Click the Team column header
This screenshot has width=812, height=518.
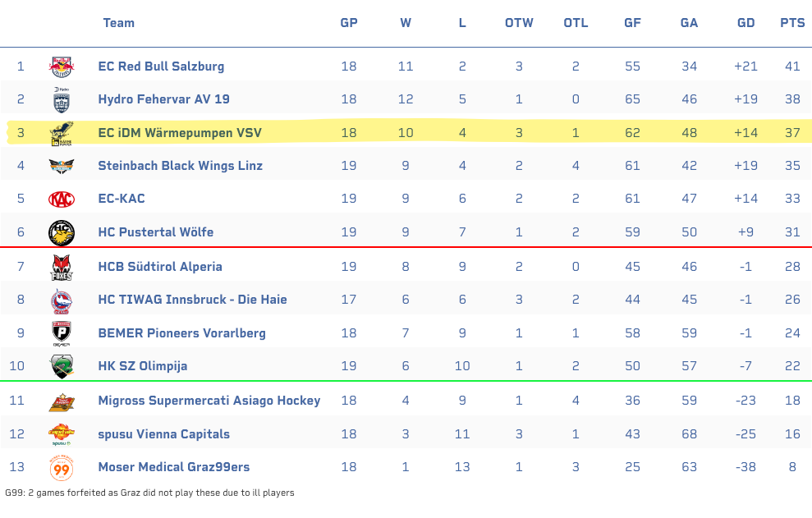[119, 23]
